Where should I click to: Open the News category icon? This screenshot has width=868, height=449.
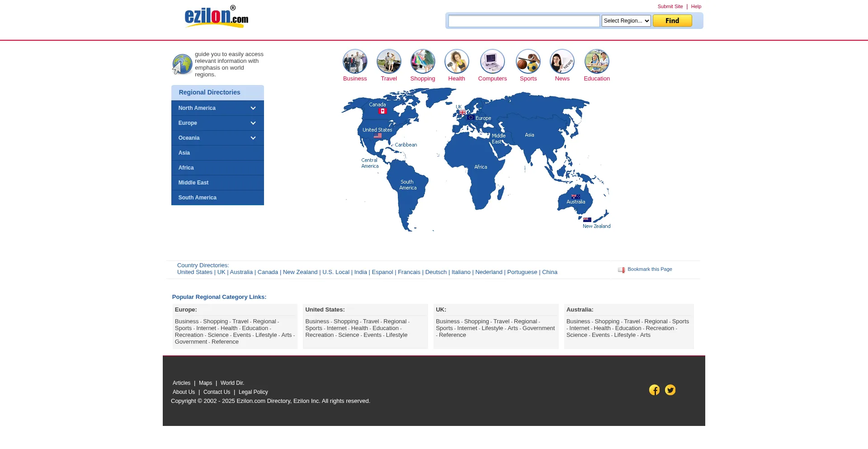[x=562, y=61]
